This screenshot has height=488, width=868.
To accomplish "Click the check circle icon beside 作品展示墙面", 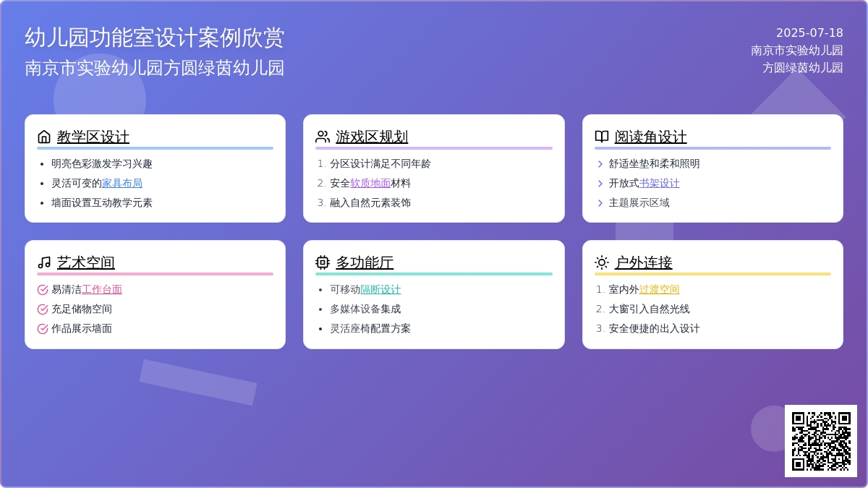I will 43,329.
